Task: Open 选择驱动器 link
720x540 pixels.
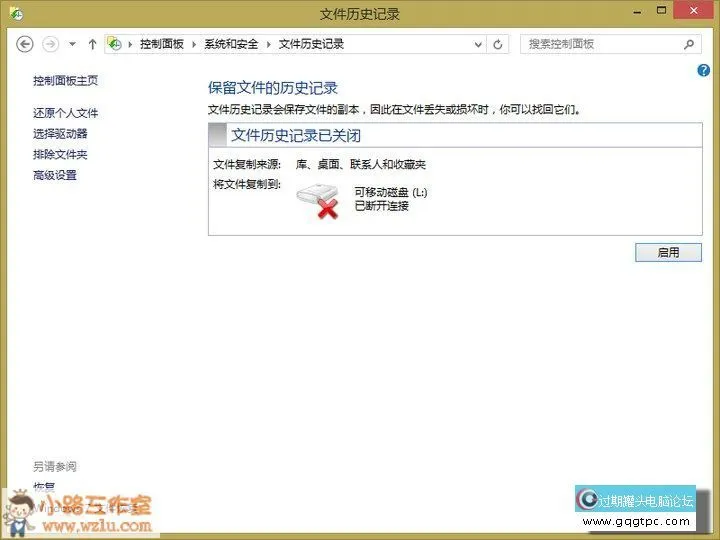Action: (60, 134)
